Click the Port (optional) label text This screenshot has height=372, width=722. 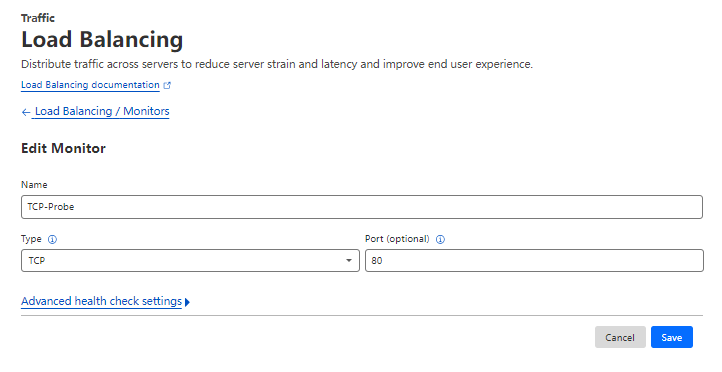point(397,239)
